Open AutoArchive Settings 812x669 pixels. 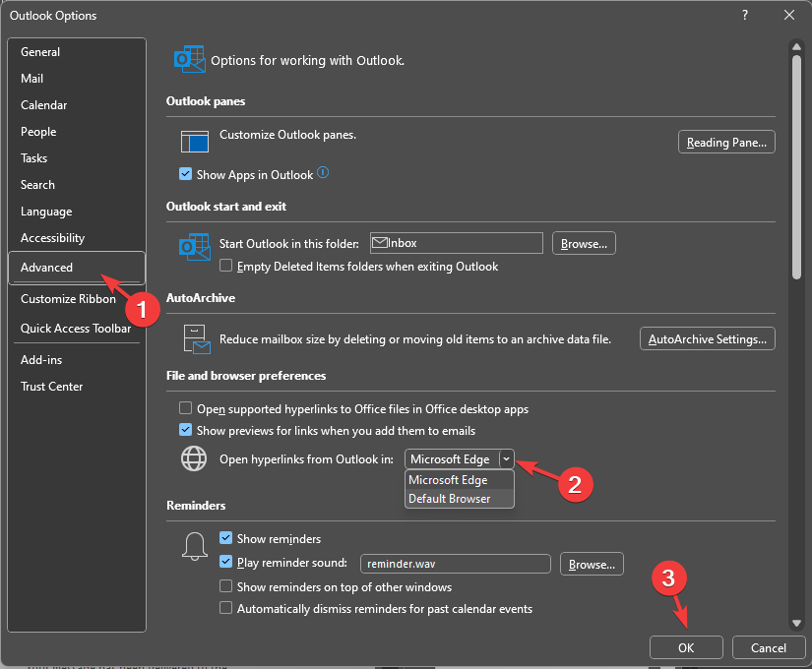click(x=707, y=337)
